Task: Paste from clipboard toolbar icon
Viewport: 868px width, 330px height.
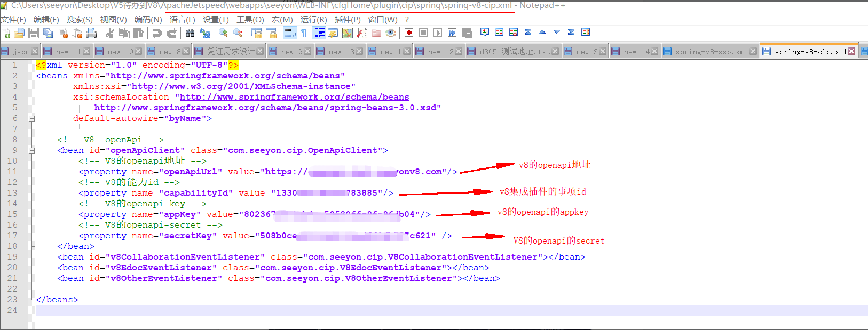Action: pos(139,33)
